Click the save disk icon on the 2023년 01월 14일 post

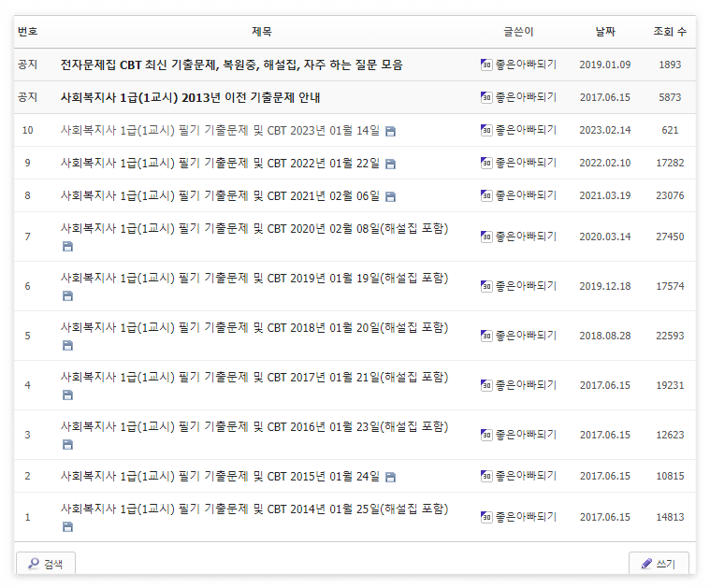point(390,131)
